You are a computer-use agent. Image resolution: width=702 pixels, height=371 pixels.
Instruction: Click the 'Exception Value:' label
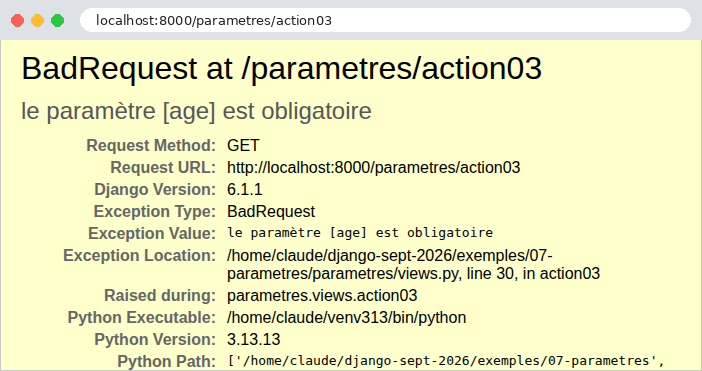click(152, 233)
